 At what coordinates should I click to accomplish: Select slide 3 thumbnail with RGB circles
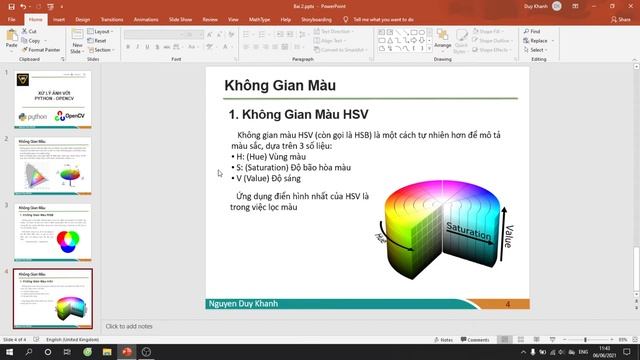point(53,232)
